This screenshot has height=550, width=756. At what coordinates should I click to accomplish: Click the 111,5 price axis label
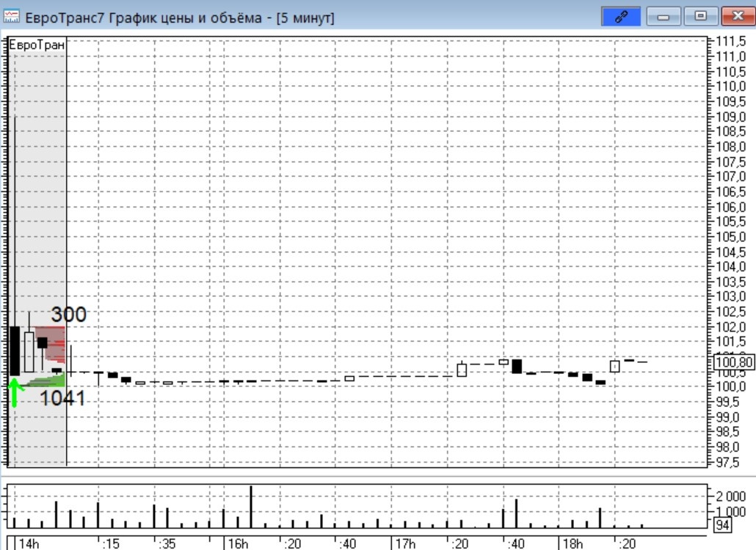730,42
